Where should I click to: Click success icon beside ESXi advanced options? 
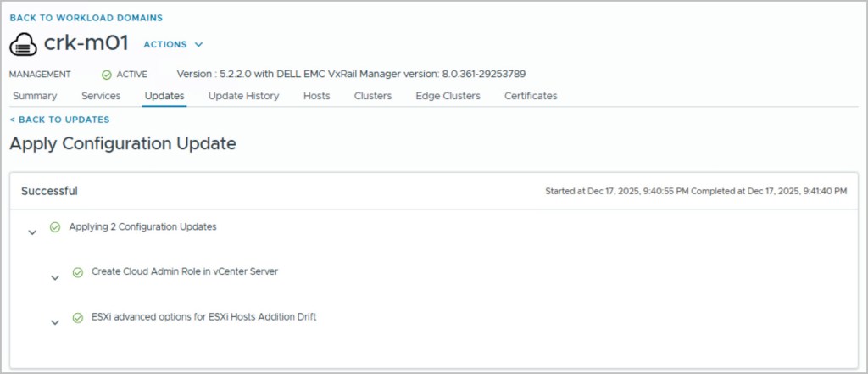click(78, 318)
